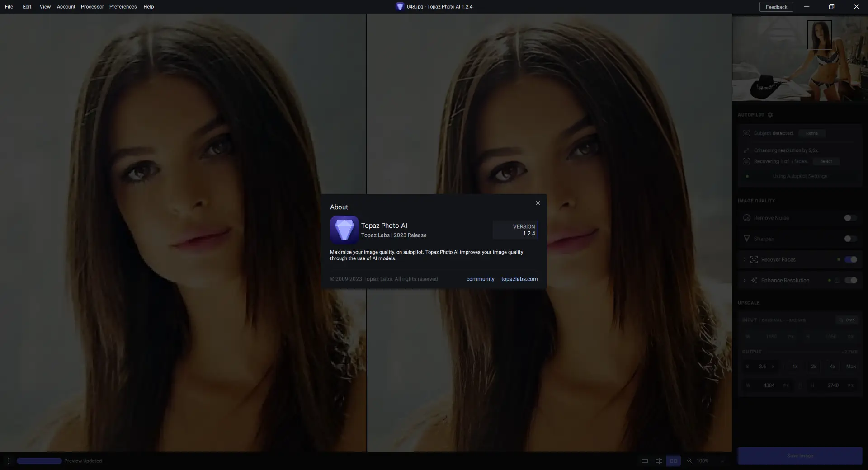Enable the Sharpen toggle
This screenshot has height=470, width=868.
coord(850,239)
